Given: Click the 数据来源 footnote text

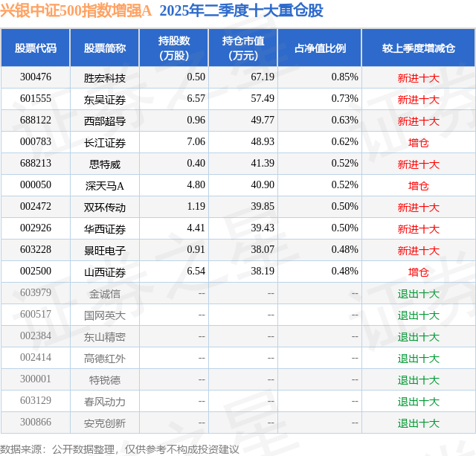Looking at the screenshot, I should pyautogui.click(x=119, y=449).
